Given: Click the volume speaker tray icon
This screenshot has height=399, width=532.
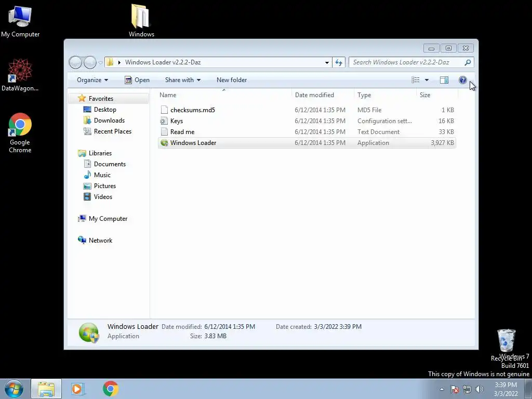Looking at the screenshot, I should [479, 389].
